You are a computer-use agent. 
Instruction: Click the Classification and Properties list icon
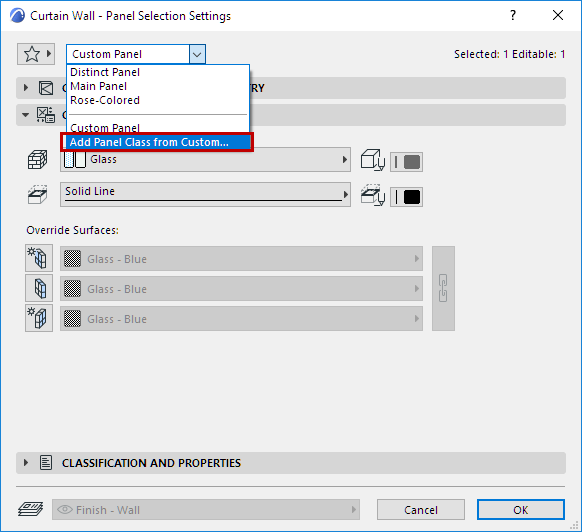coord(46,463)
